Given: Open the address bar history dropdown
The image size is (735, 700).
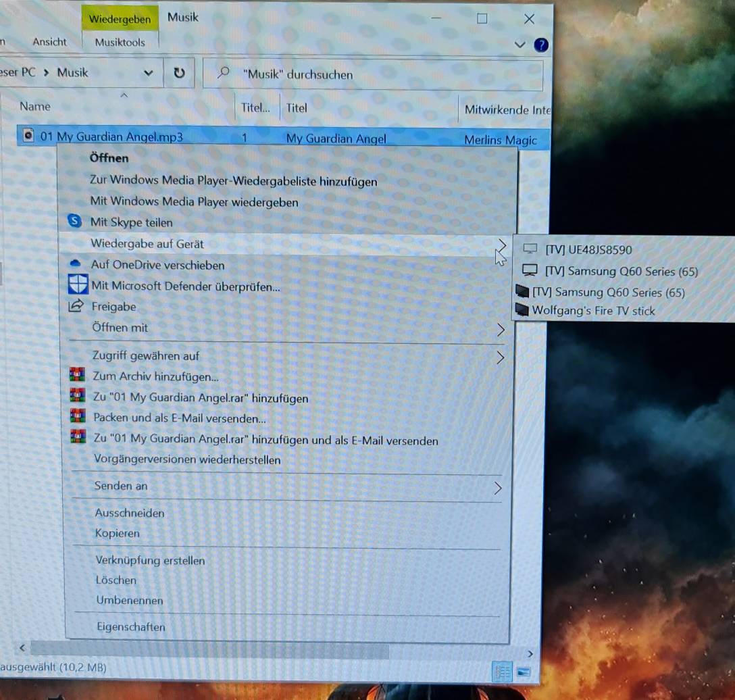Looking at the screenshot, I should pyautogui.click(x=148, y=74).
